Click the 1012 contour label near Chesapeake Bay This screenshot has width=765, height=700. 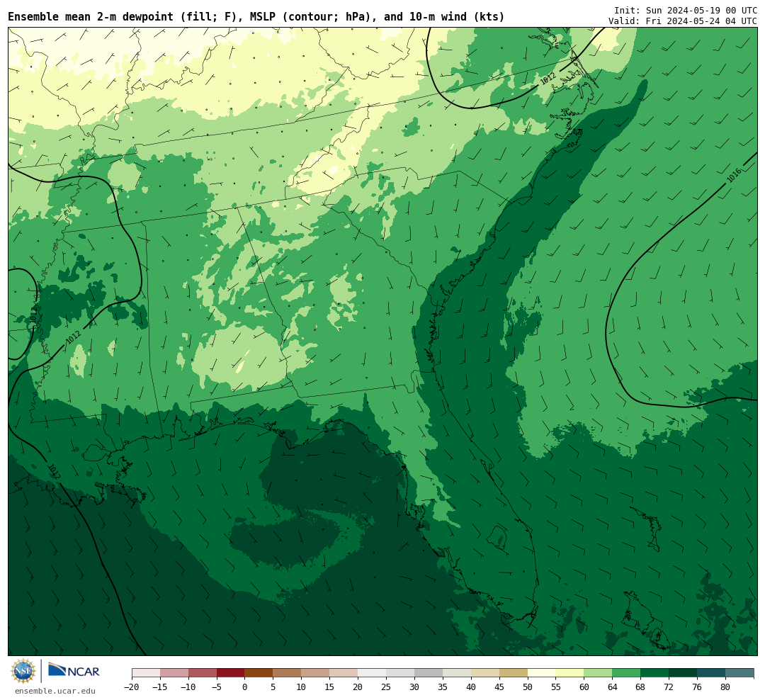tap(548, 78)
